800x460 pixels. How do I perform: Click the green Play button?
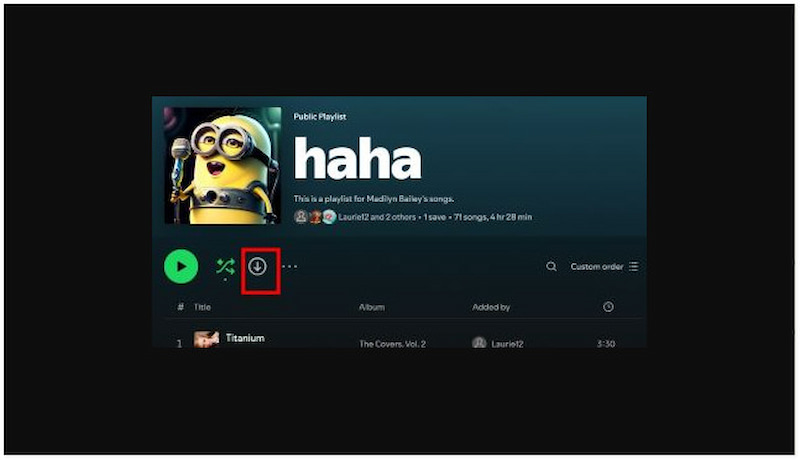181,266
